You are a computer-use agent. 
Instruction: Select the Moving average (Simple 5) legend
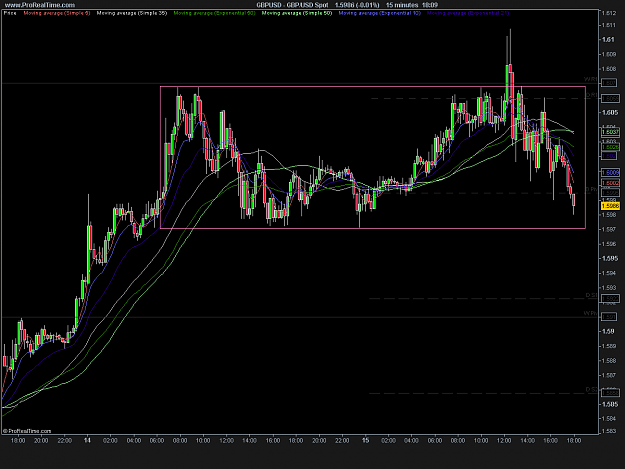point(57,13)
